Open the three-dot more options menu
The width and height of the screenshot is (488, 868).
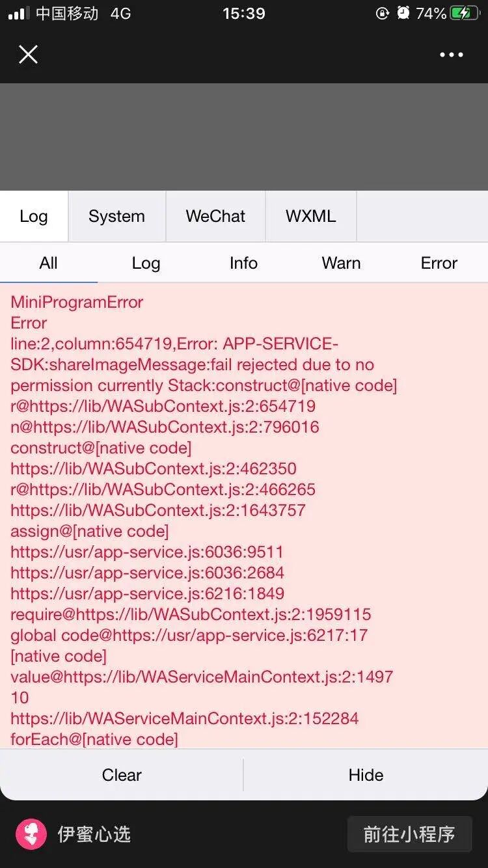click(x=452, y=55)
